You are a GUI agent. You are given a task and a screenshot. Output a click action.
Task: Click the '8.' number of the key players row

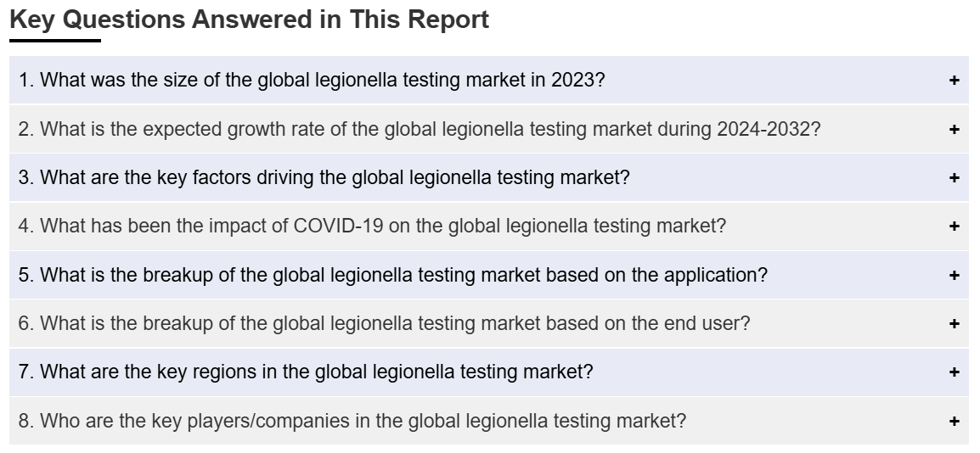[x=25, y=421]
